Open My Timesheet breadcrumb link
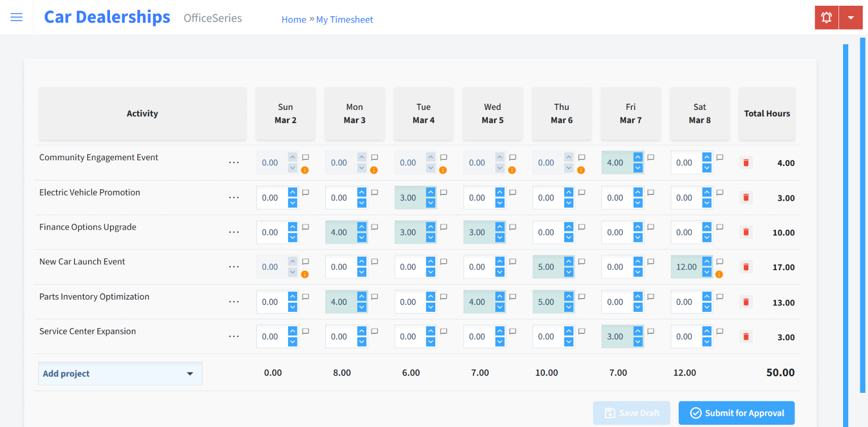The width and height of the screenshot is (868, 427). pos(344,19)
